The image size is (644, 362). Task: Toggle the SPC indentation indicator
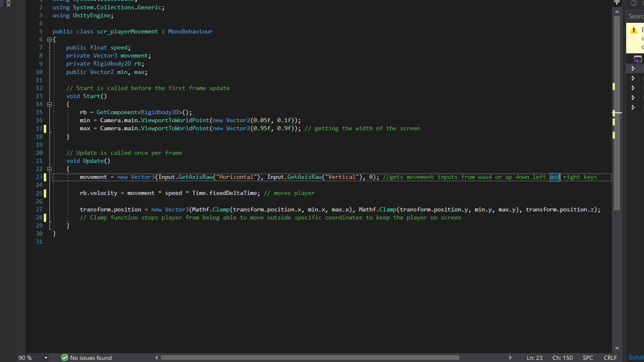[588, 358]
